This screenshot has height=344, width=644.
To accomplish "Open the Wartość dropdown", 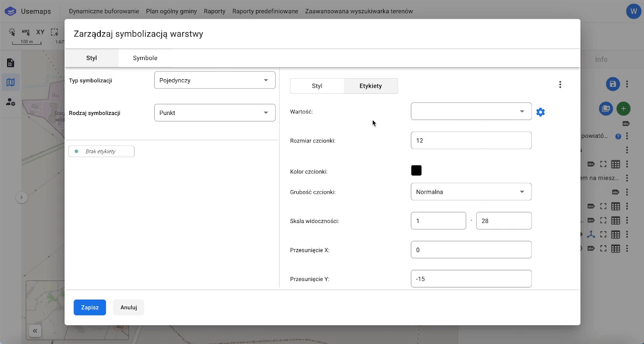I will (471, 111).
